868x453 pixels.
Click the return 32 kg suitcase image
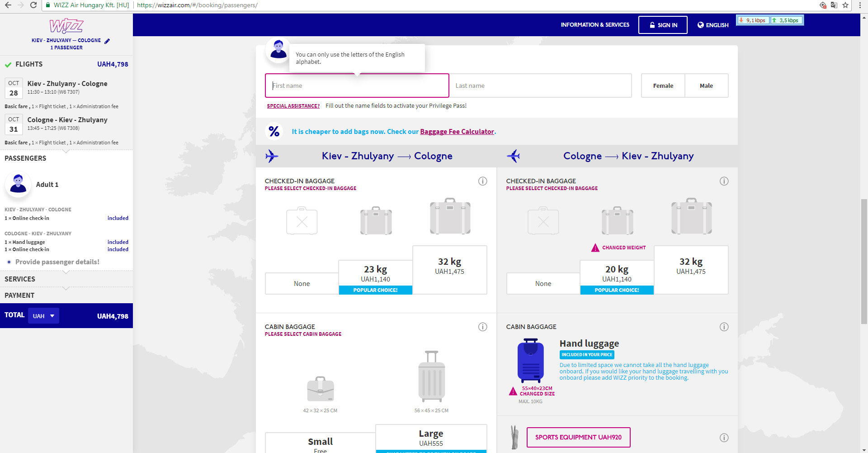tap(692, 216)
